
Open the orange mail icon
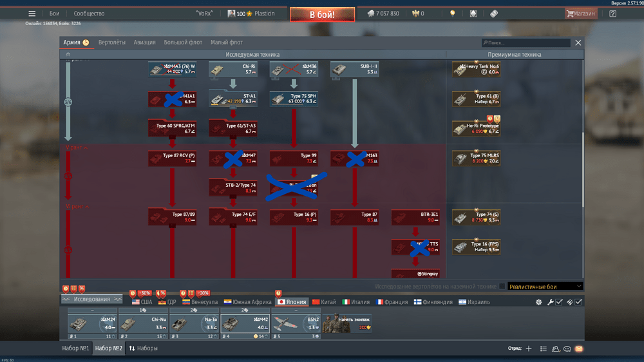pos(579,348)
